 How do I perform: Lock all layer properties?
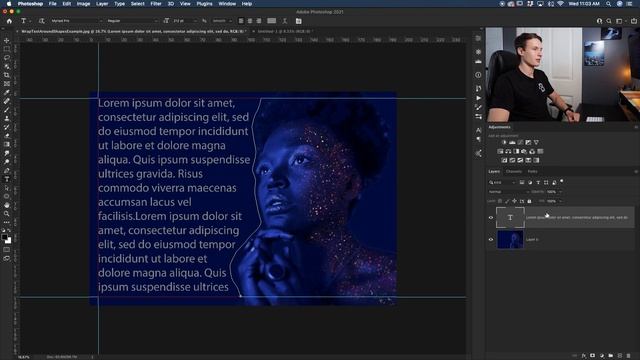point(529,201)
